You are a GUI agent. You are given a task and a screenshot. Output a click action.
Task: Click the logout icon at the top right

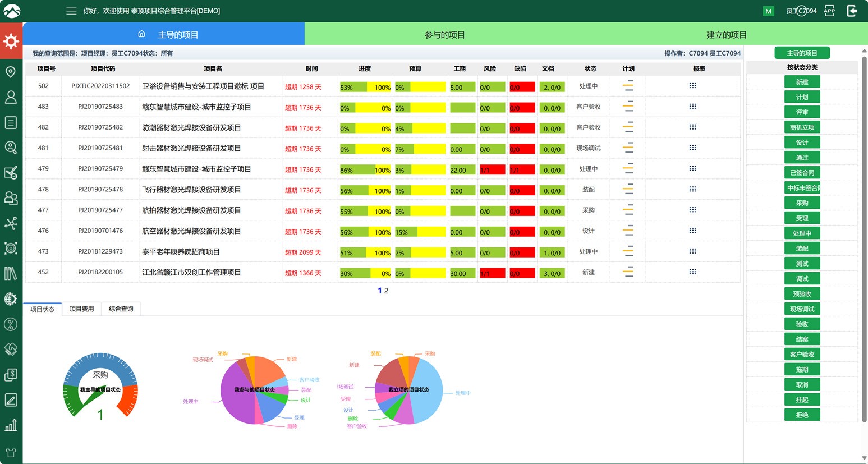[852, 11]
